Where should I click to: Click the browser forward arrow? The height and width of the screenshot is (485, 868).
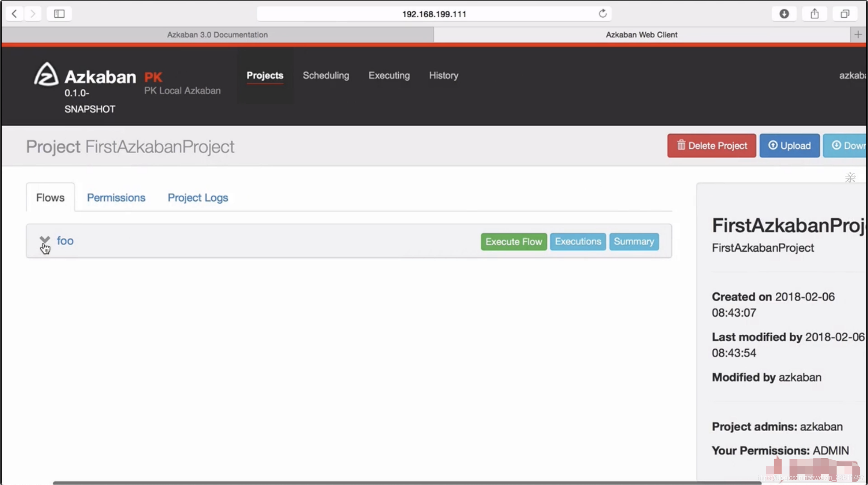click(33, 14)
